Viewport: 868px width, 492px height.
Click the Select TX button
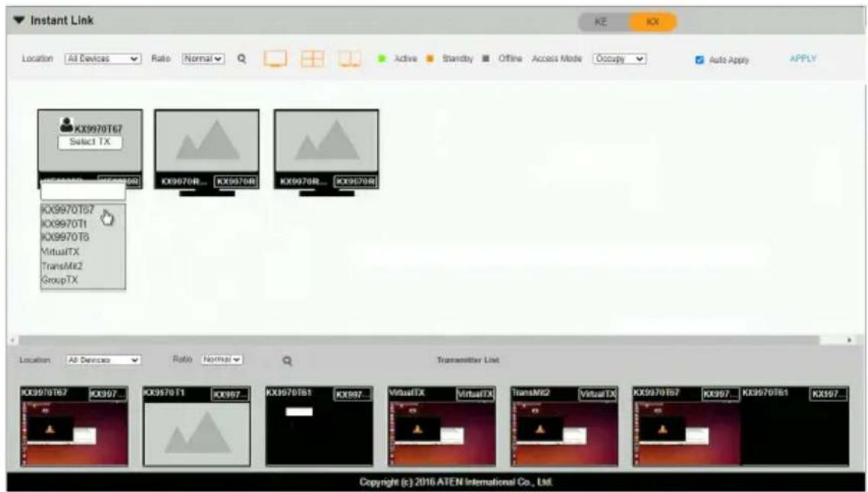tap(89, 142)
